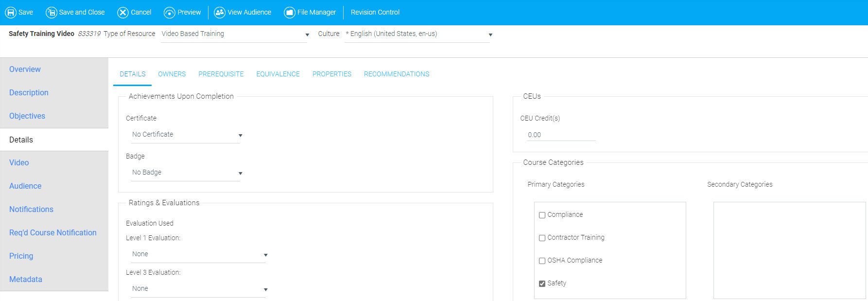Screen dimensions: 868x301
Task: Enable Contractor Training category checkbox
Action: [x=542, y=238]
